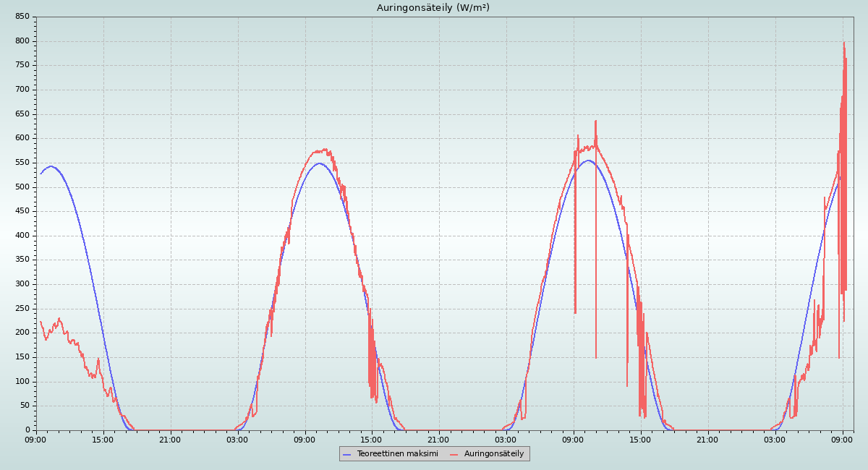Click the 600 tick label on y-axis
The width and height of the screenshot is (868, 470).
coord(22,138)
